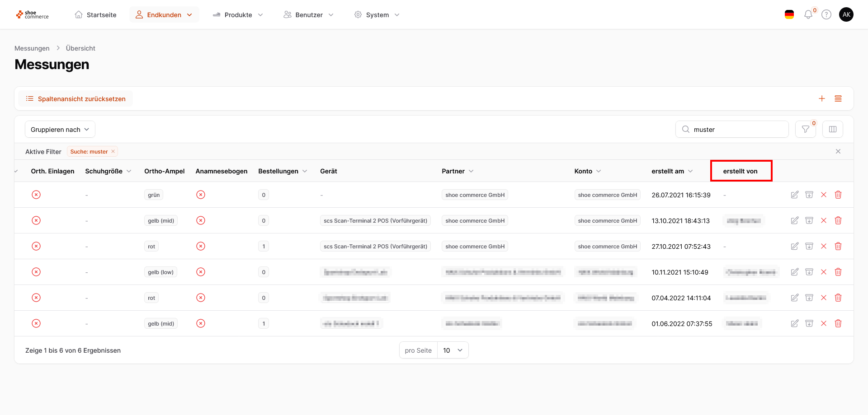Go to Messungen breadcrumb link

click(32, 48)
